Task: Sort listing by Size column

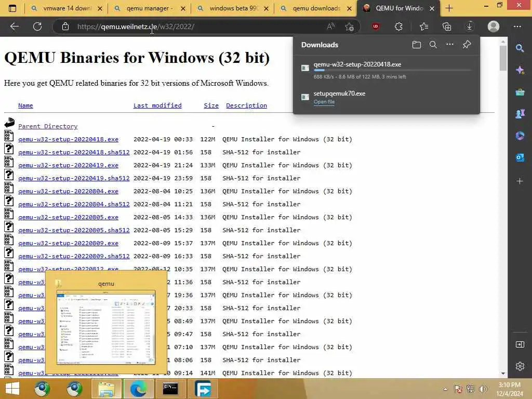Action: [211, 105]
